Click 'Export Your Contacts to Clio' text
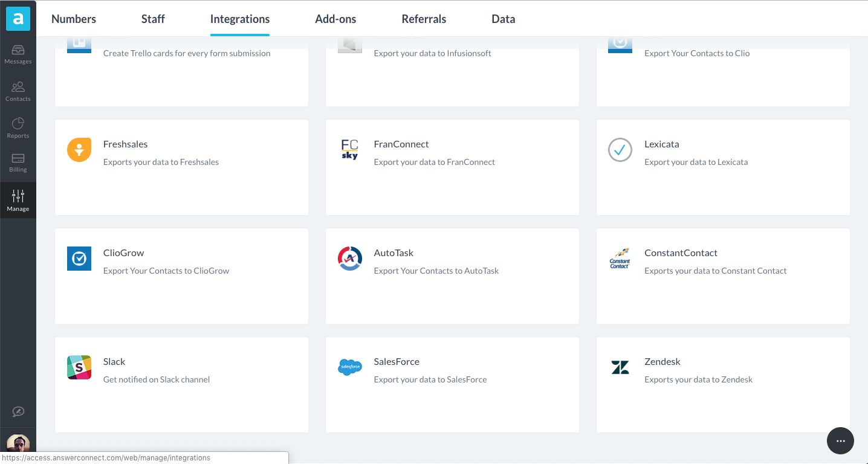Viewport: 868px width, 464px height. pos(697,53)
